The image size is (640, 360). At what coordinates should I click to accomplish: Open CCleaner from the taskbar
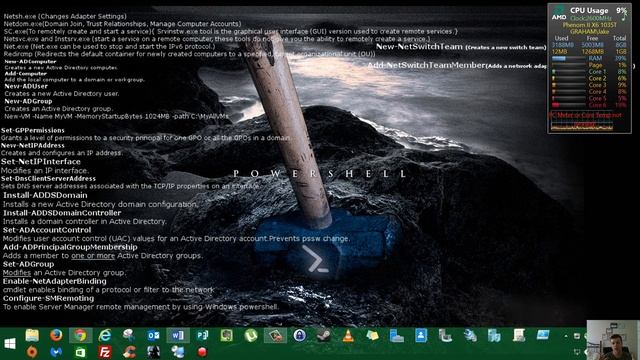[129, 352]
